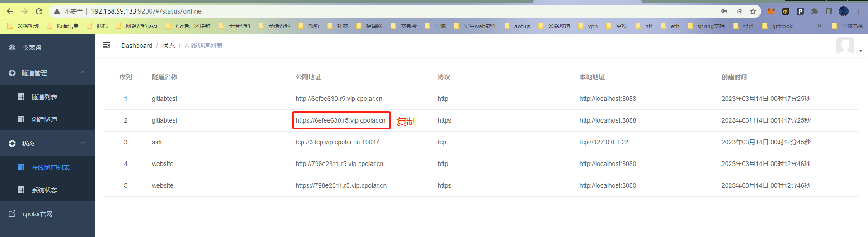The width and height of the screenshot is (868, 237).
Task: Click the tcp://127.0.0.1:22 local address
Action: (604, 142)
